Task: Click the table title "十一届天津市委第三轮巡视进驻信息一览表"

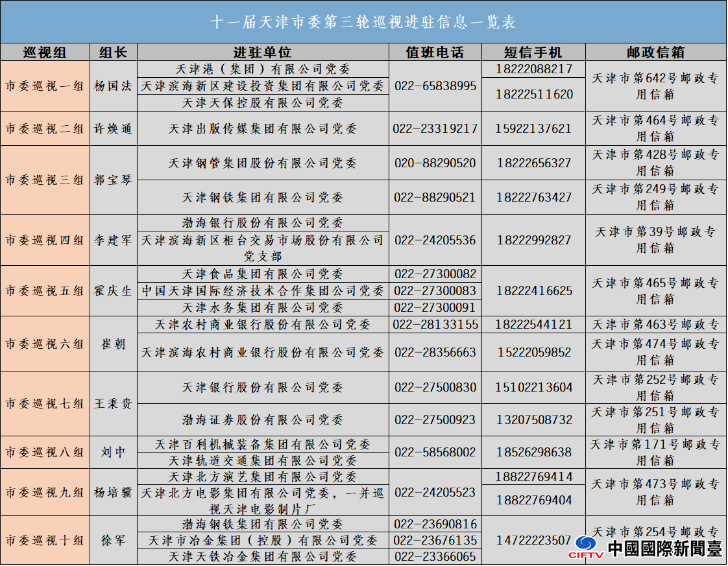Action: click(x=363, y=22)
